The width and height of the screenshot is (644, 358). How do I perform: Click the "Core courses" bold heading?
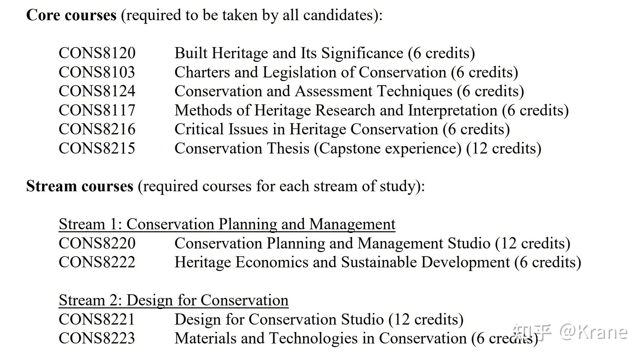coord(71,15)
